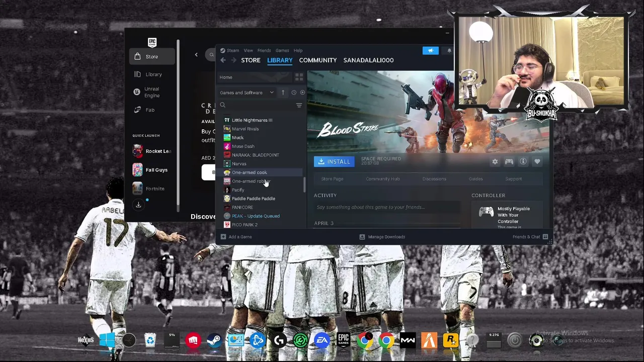Open Blood Strike Discussions link

coord(434,179)
